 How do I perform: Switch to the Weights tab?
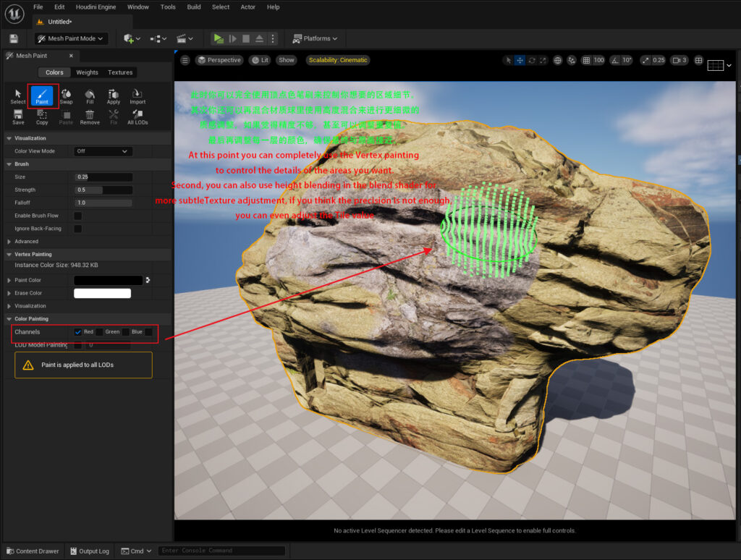coord(87,72)
